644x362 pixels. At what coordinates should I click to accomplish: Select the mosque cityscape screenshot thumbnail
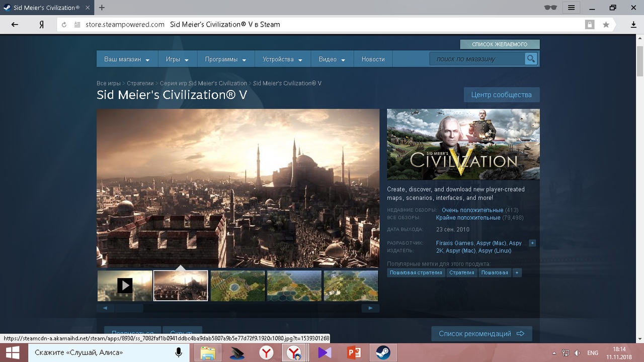point(181,286)
